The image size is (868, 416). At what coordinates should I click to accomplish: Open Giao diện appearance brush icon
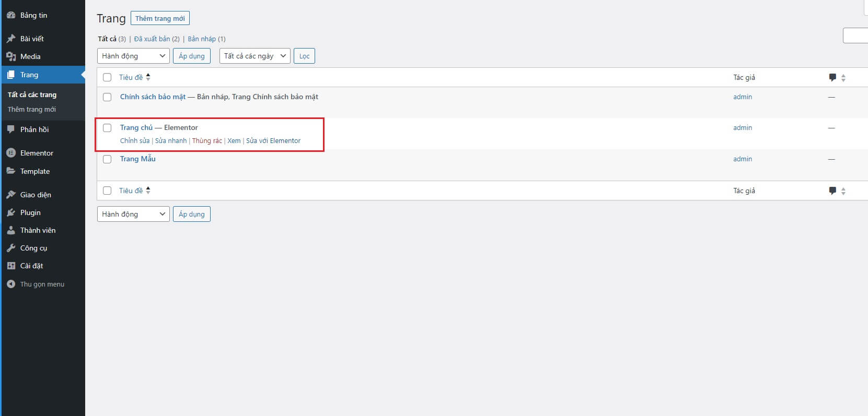(x=11, y=195)
